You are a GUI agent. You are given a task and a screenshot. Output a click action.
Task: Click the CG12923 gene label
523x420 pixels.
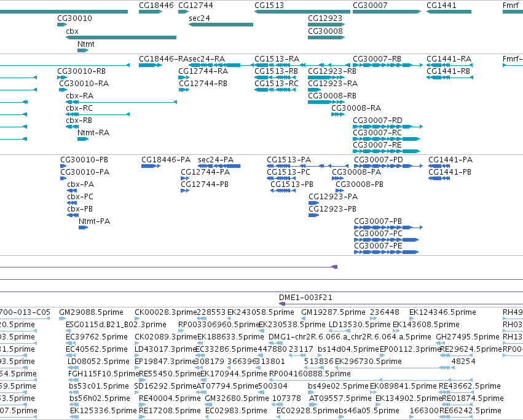pos(325,18)
